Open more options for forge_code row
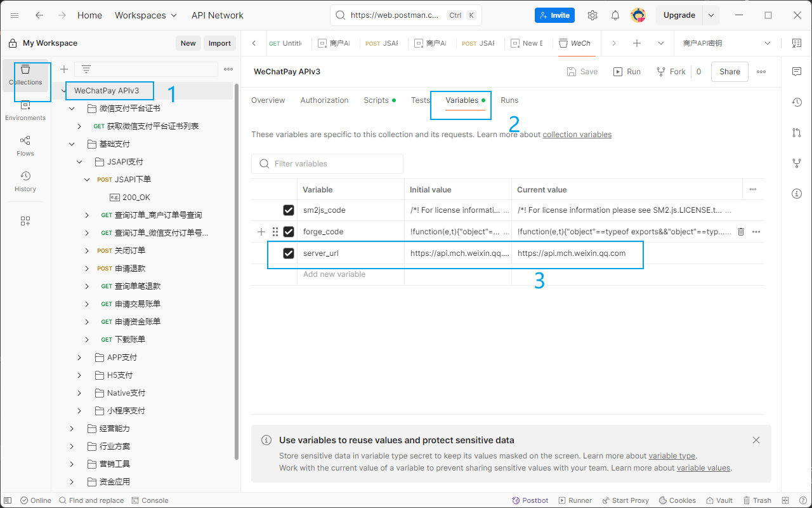The width and height of the screenshot is (812, 508). click(756, 232)
